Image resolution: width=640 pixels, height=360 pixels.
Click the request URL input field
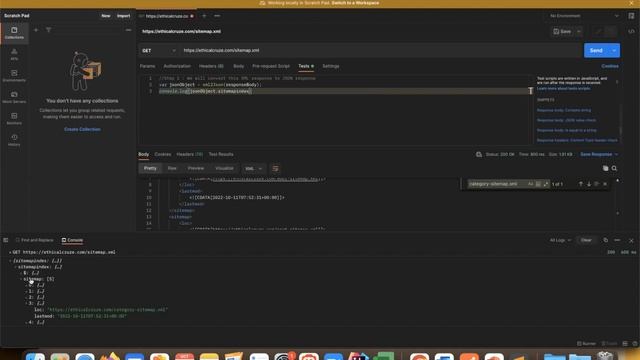[x=381, y=51]
